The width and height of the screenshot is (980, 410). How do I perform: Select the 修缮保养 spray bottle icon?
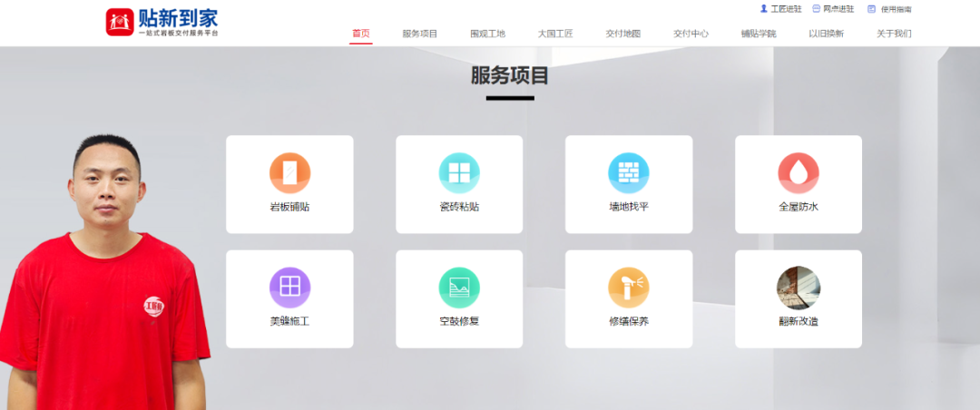coord(629,288)
